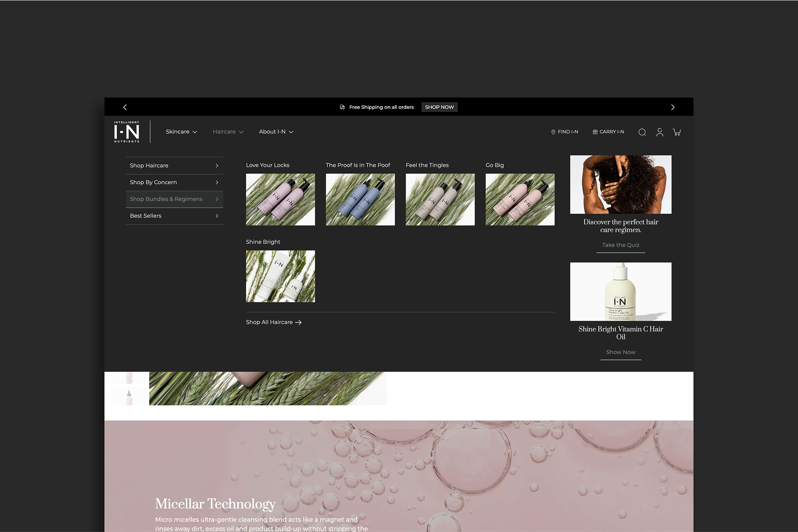The height and width of the screenshot is (532, 798).
Task: Open the Shine Bright product image
Action: 280,276
